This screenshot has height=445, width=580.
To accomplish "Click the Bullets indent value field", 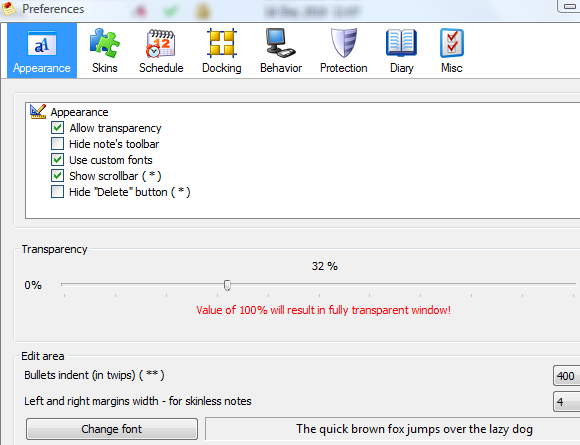I will (x=566, y=376).
